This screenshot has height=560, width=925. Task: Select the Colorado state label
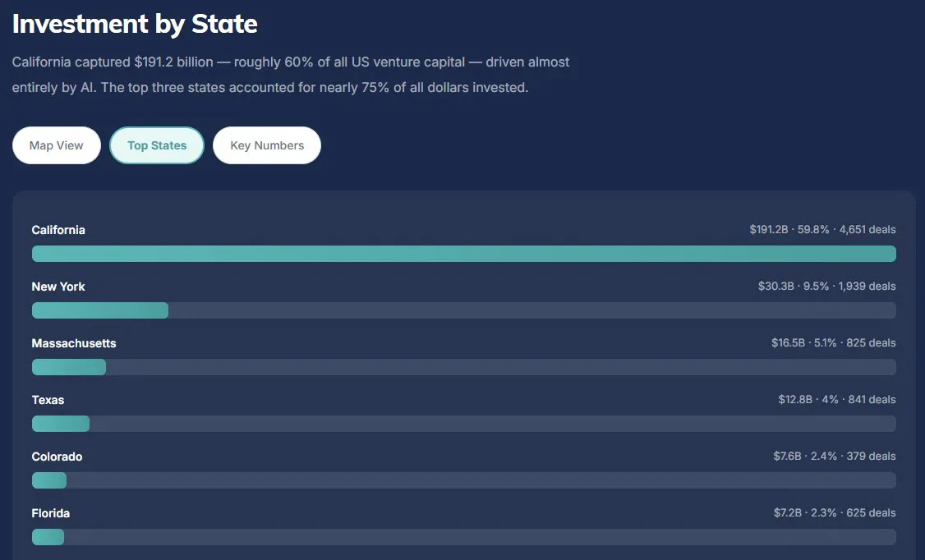coord(58,457)
